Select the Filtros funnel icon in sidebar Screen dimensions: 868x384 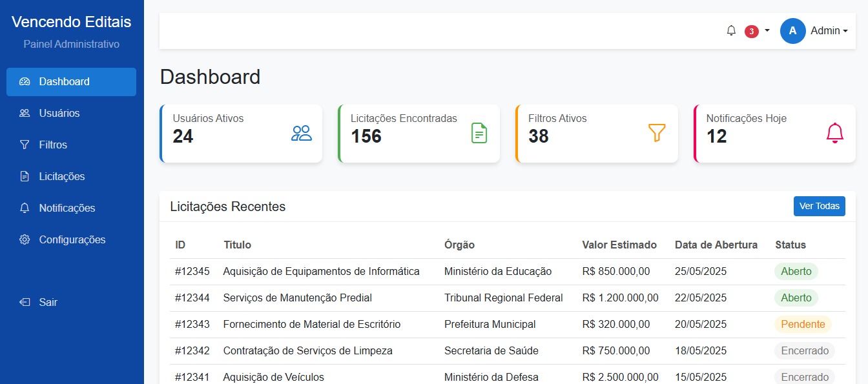(x=24, y=145)
